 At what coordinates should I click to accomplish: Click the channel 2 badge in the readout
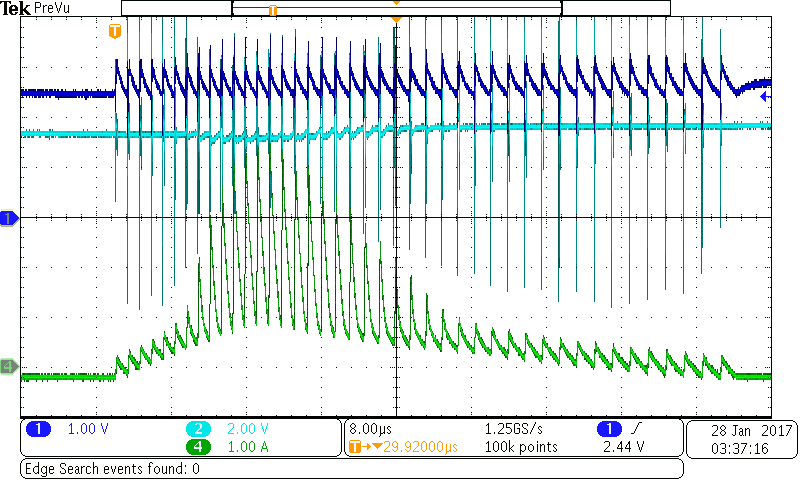coord(198,429)
